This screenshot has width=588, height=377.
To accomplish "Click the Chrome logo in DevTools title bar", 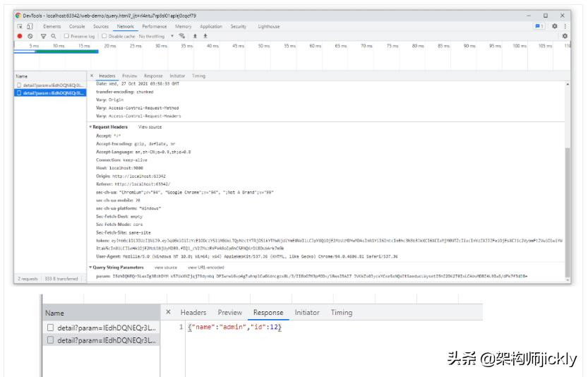I will coord(18,16).
